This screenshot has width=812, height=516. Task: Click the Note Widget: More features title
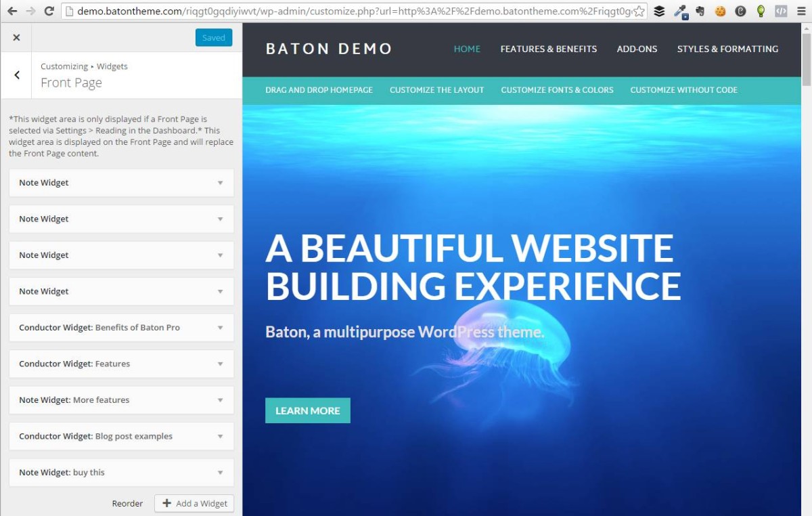(74, 400)
